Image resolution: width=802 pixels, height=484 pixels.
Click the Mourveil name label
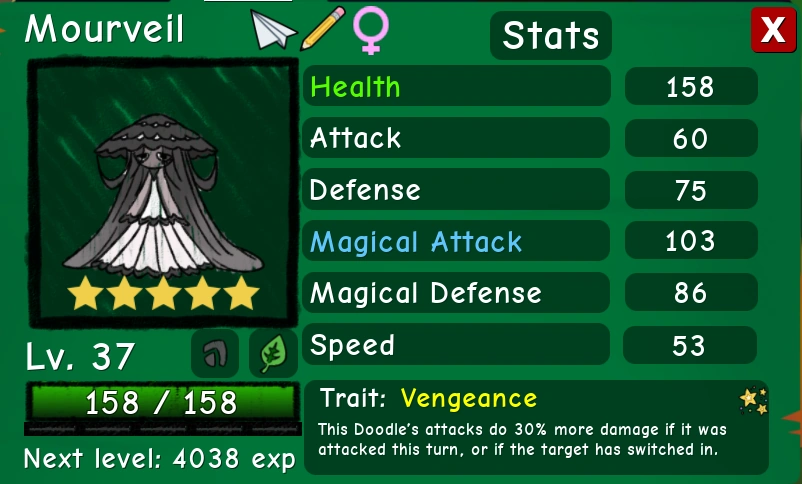point(104,29)
